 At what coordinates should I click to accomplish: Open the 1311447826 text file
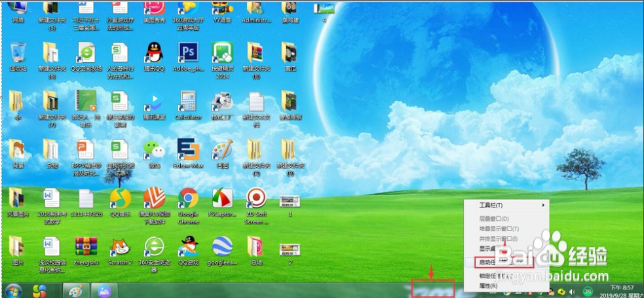pyautogui.click(x=86, y=202)
